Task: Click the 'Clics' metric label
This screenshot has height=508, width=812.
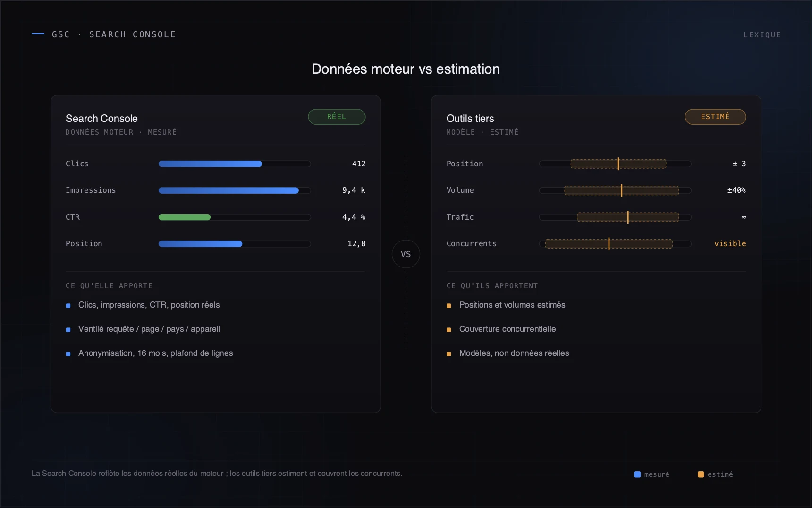Action: coord(77,164)
